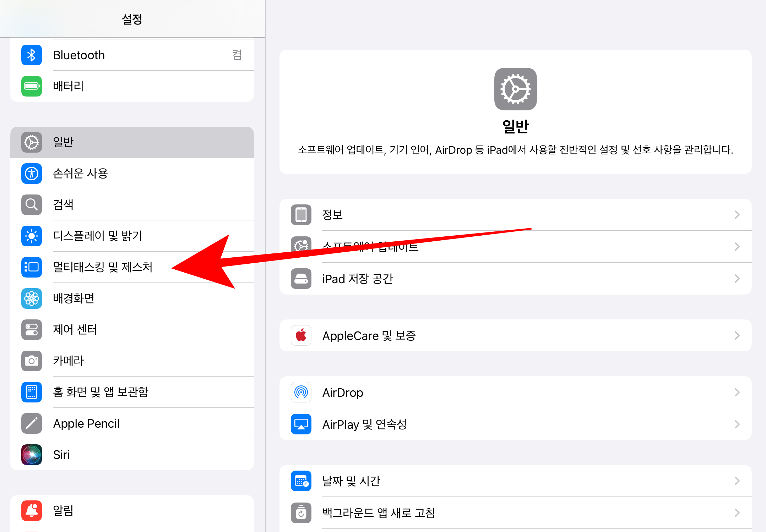Select the 제어 센터 switches icon
The image size is (766, 532).
(32, 330)
